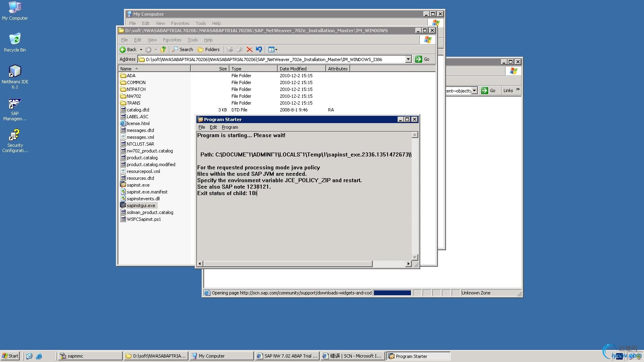Select catalog.dtd file
644x362 pixels.
134,110
